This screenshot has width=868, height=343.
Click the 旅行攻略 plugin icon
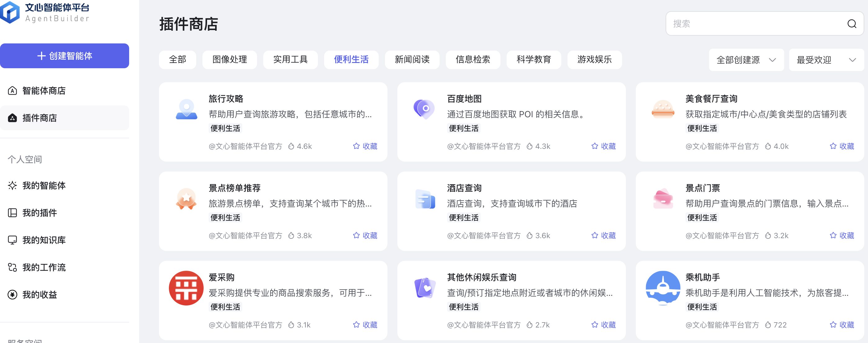[186, 109]
